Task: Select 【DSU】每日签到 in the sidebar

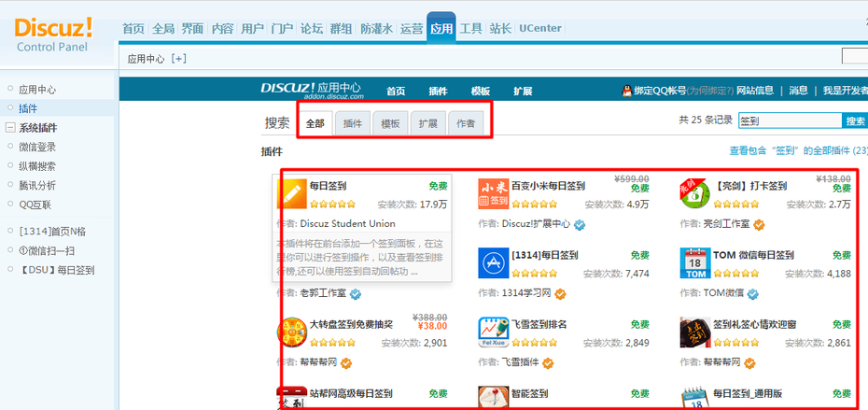Action: (57, 271)
